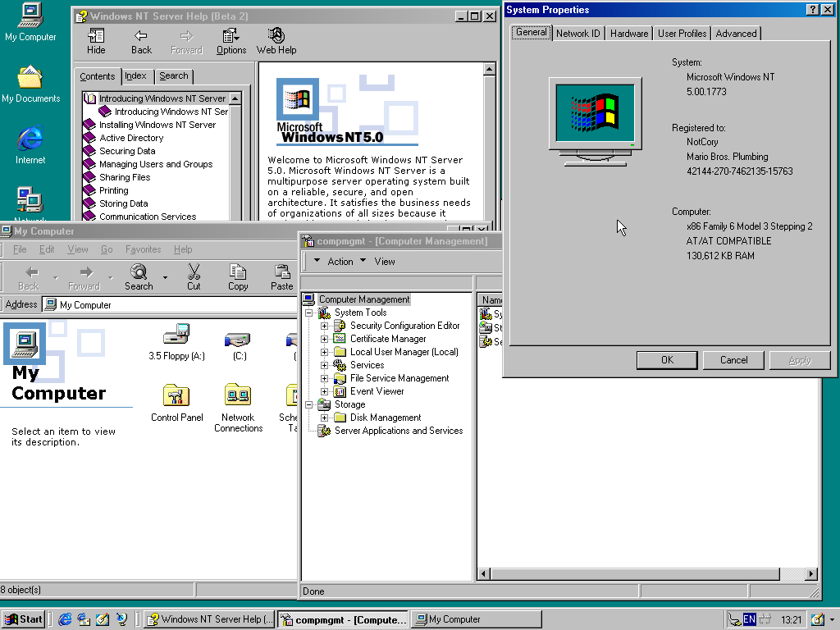
Task: Select Event Viewer in the tree
Action: [x=377, y=391]
